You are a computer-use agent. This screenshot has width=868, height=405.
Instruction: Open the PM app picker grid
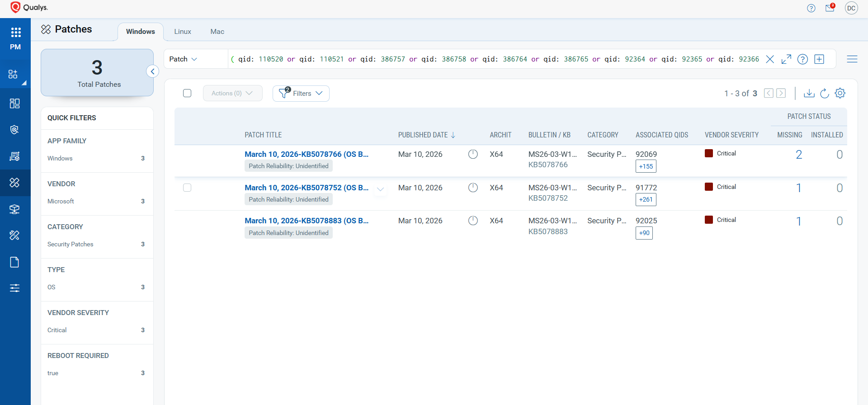point(15,32)
